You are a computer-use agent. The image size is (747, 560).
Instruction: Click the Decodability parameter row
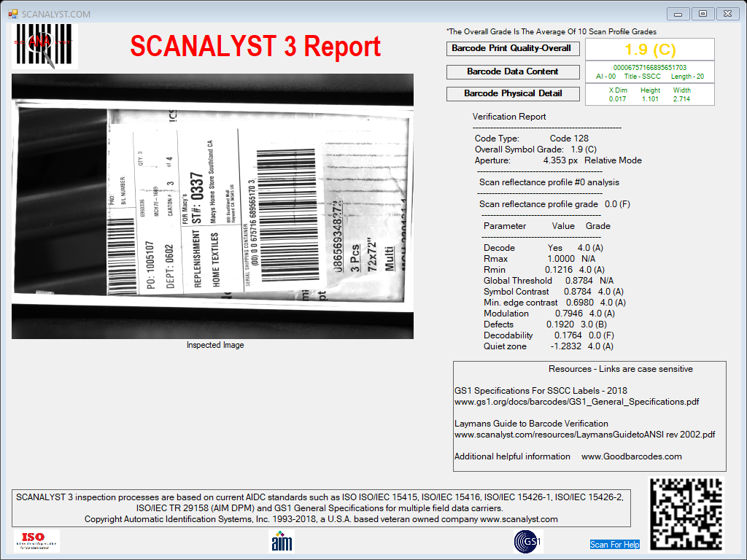coord(549,335)
